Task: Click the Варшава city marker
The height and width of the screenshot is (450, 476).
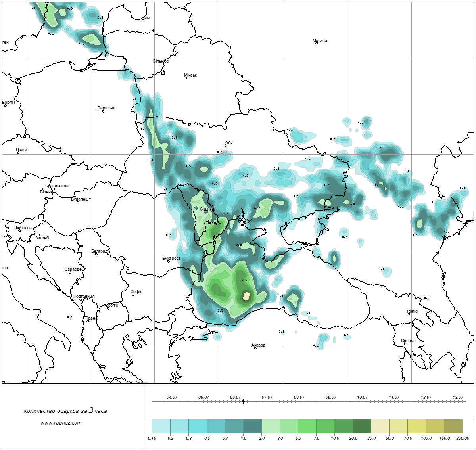Action: click(x=103, y=111)
